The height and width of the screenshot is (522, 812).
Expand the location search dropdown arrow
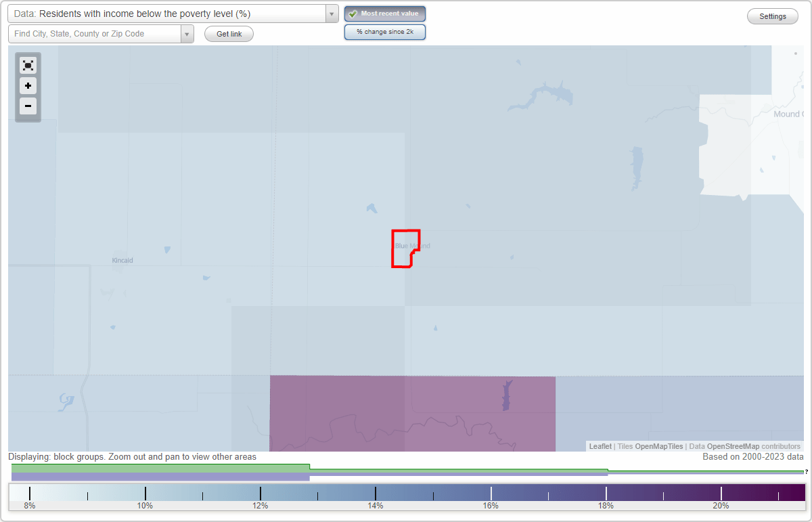coord(187,33)
